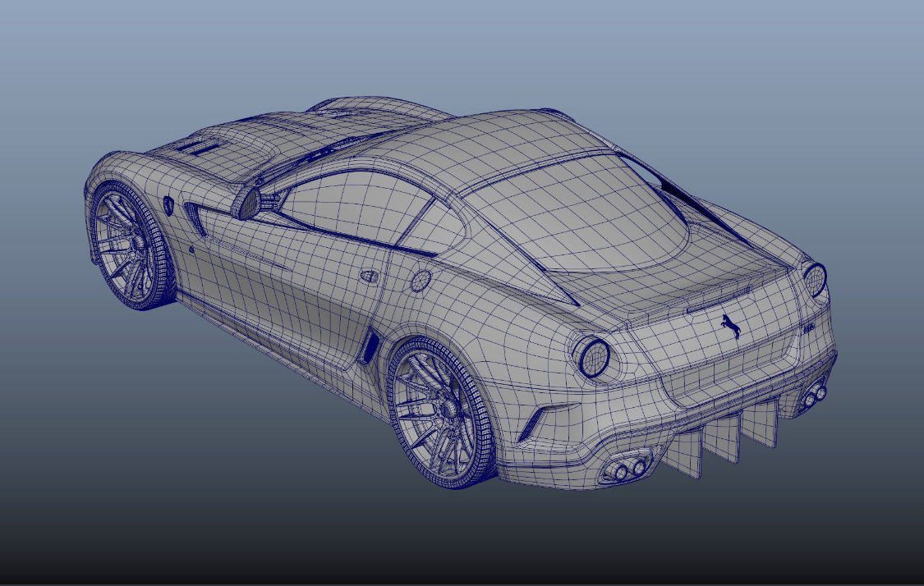The image size is (924, 586).
Task: Select the door handle on the car door
Action: point(370,276)
